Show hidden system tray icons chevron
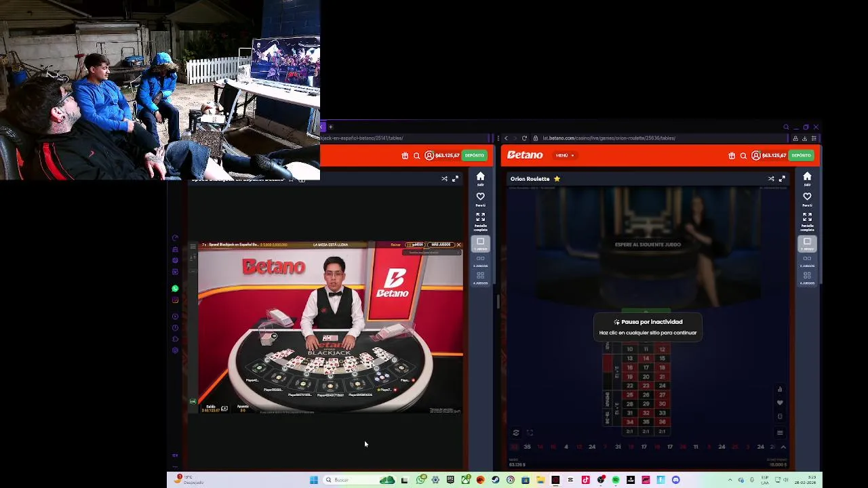This screenshot has width=868, height=488. pyautogui.click(x=730, y=480)
